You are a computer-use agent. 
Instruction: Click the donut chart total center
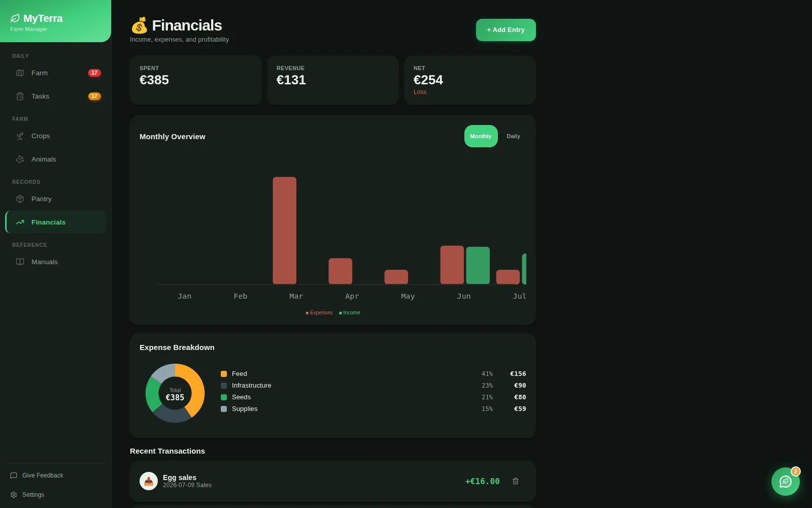click(x=175, y=394)
